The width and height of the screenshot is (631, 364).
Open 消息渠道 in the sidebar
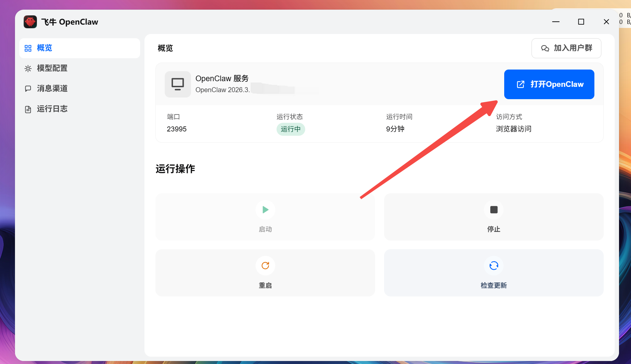pos(80,89)
